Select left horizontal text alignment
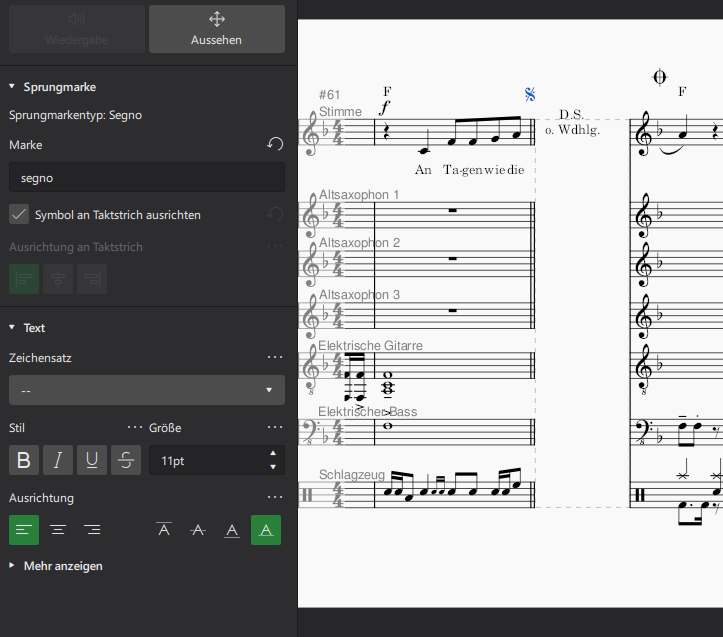 (24, 530)
